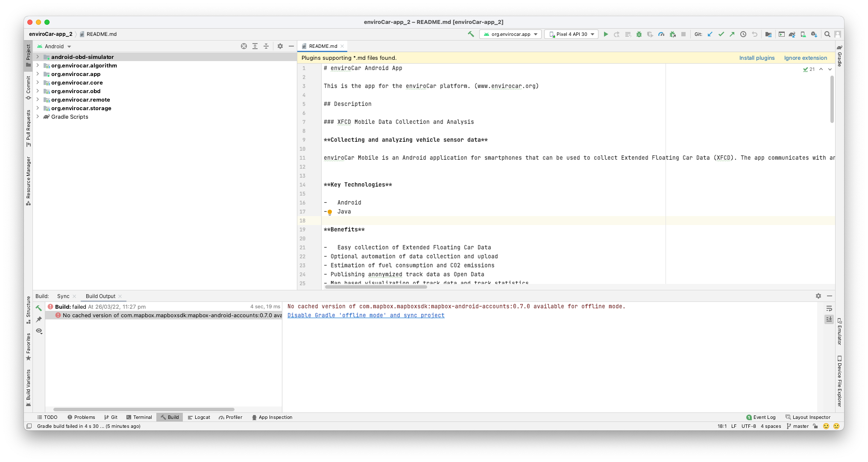The height and width of the screenshot is (462, 868).
Task: Click the Install plugins link
Action: (x=757, y=58)
